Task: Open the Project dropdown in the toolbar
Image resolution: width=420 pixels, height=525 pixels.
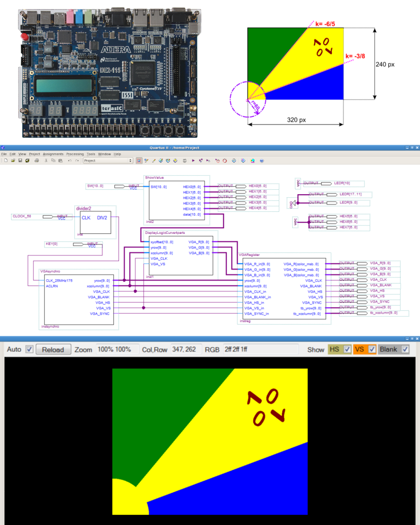Action: pyautogui.click(x=108, y=160)
